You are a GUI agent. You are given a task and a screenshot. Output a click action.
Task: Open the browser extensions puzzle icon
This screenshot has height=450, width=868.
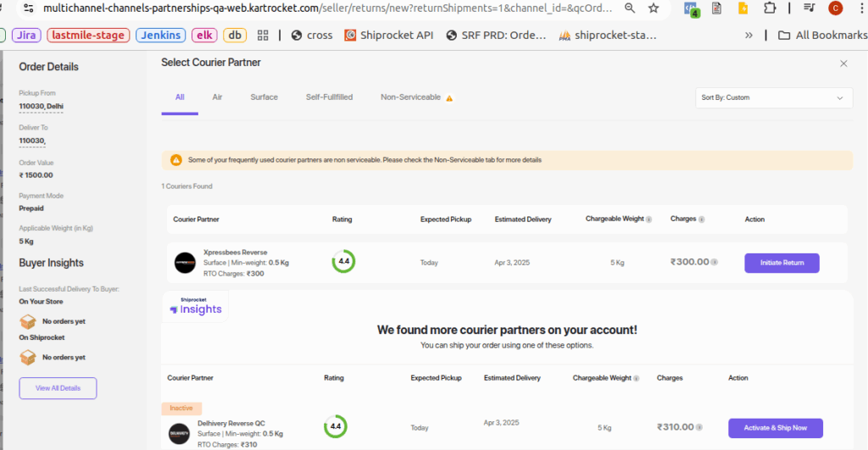[770, 8]
